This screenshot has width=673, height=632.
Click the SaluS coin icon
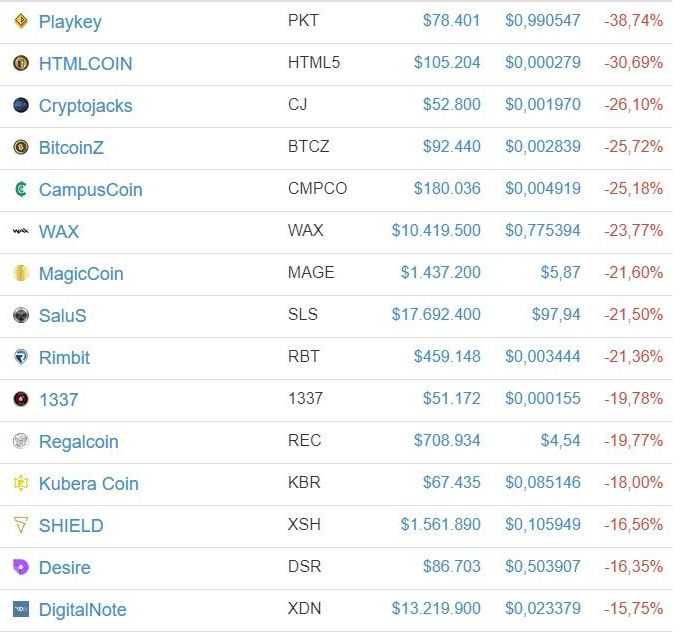click(21, 315)
